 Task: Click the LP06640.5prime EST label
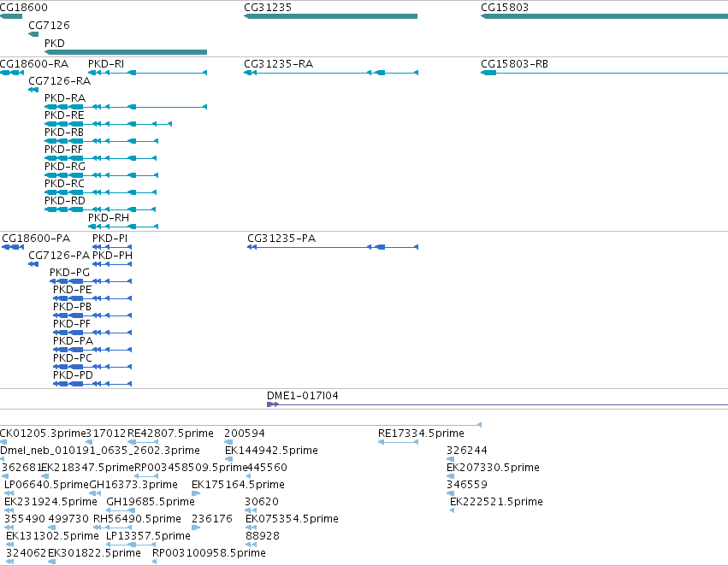pyautogui.click(x=46, y=486)
